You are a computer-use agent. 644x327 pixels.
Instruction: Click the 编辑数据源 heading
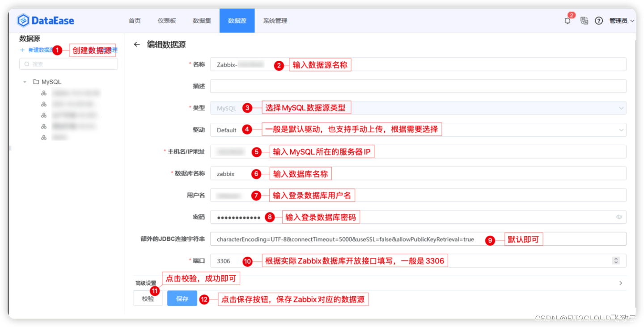coord(166,44)
